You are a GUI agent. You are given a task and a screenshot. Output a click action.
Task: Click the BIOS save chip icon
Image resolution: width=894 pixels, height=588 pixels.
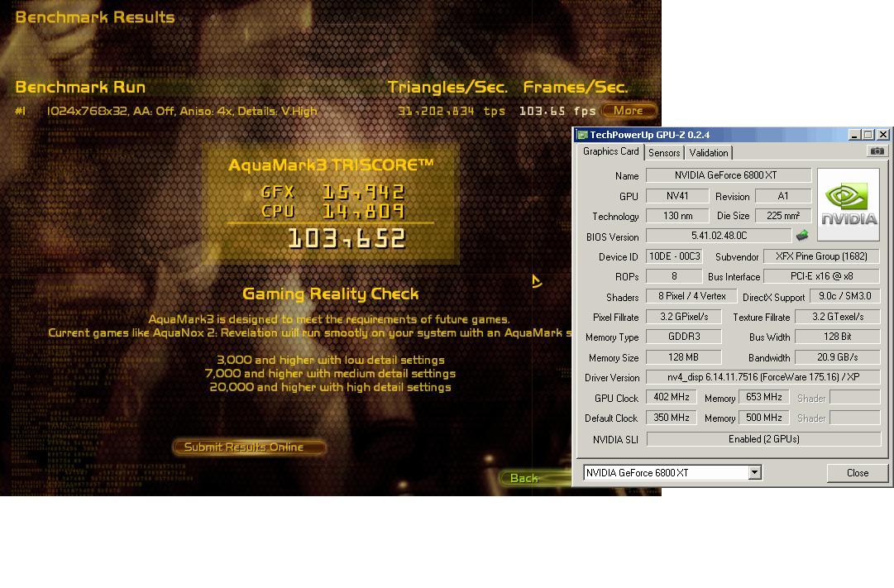[802, 235]
